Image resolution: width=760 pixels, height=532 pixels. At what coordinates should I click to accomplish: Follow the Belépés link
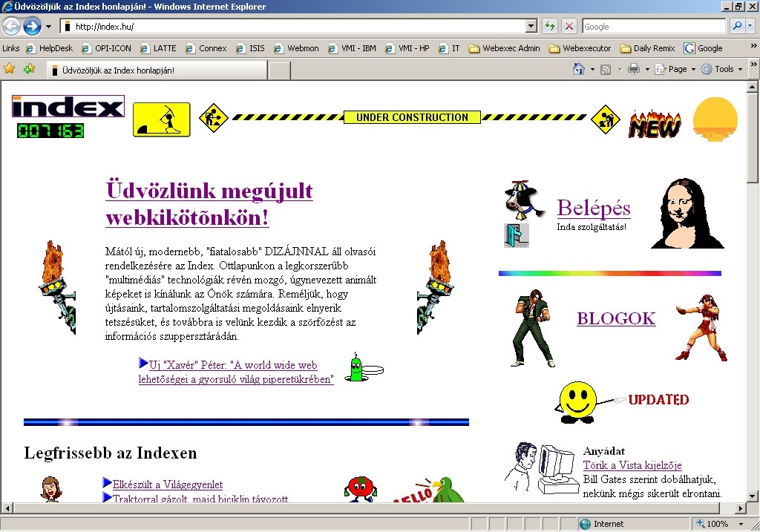pyautogui.click(x=594, y=208)
